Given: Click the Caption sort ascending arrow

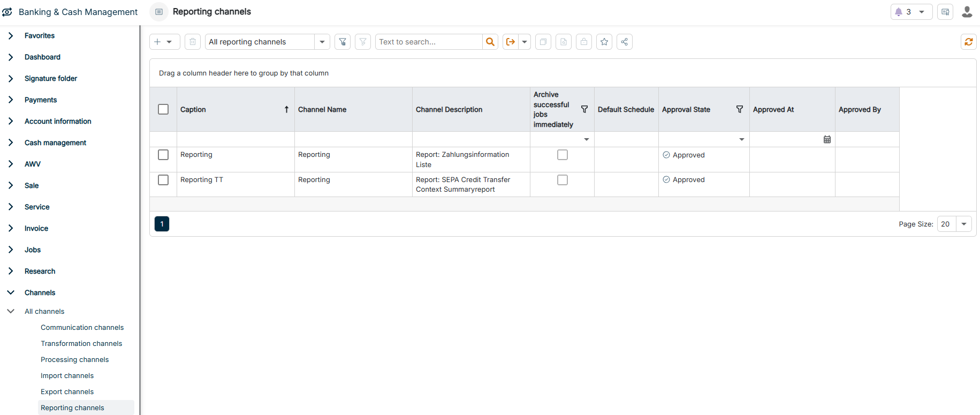Looking at the screenshot, I should pyautogui.click(x=286, y=109).
